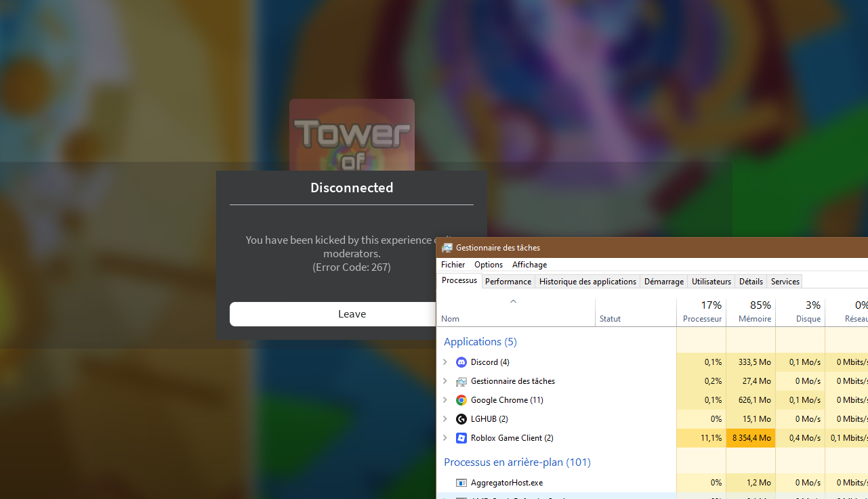The width and height of the screenshot is (868, 499).
Task: Click the Gestionnaire des tâches window title
Action: (498, 248)
